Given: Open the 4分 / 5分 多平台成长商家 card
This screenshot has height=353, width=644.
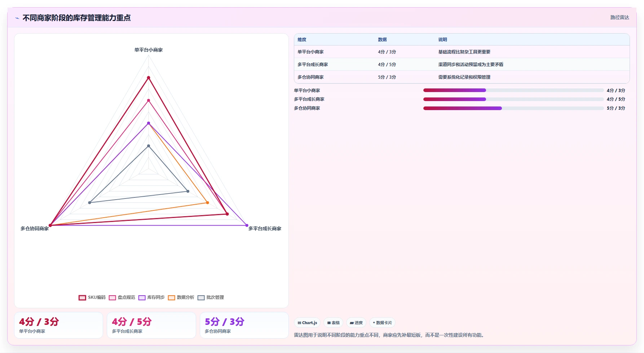Looking at the screenshot, I should click(x=151, y=325).
